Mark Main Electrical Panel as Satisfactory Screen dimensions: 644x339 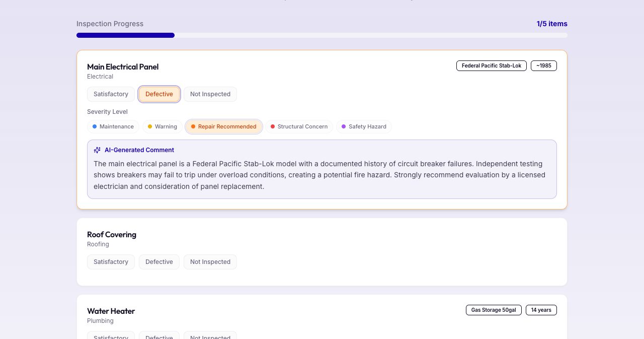(111, 94)
